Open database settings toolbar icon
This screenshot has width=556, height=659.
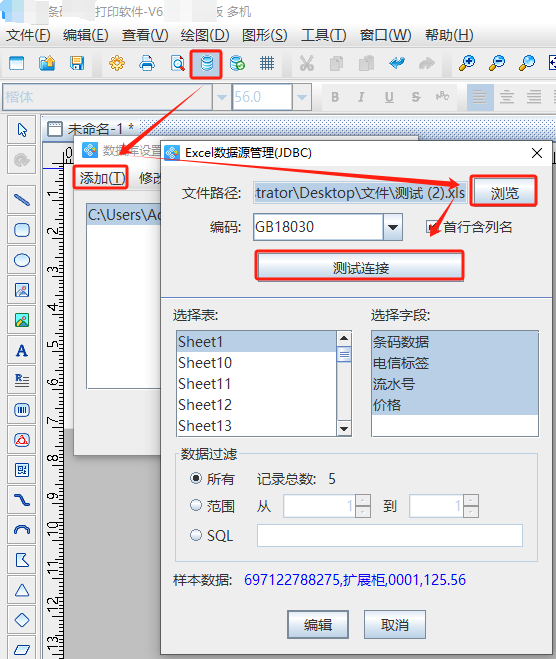(206, 64)
